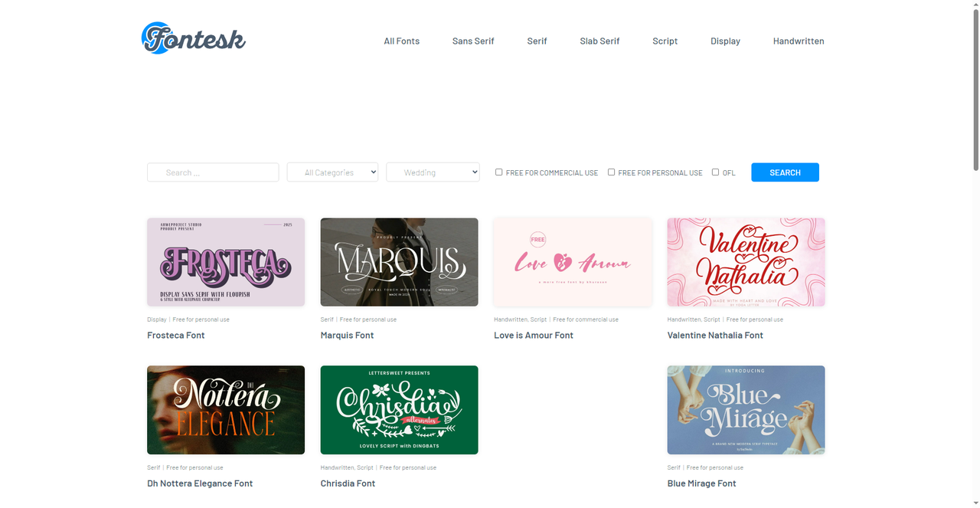Focus the font Search text field
The image size is (980, 508).
coord(213,172)
